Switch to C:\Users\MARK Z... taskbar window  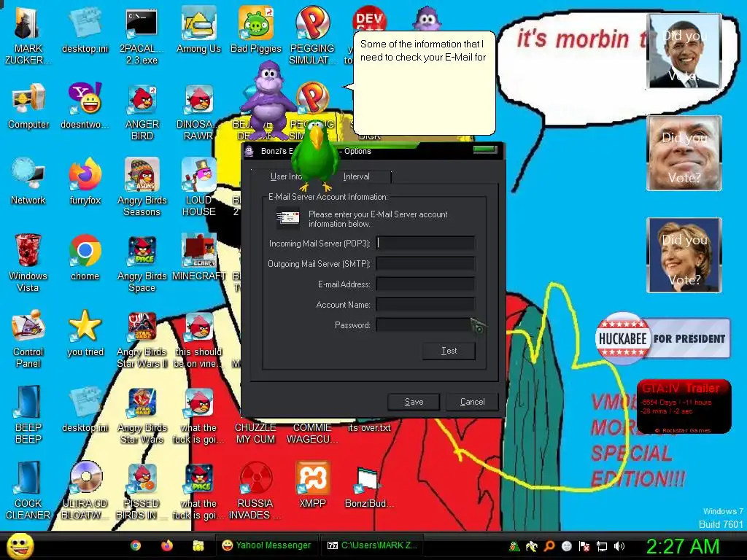coord(373,545)
